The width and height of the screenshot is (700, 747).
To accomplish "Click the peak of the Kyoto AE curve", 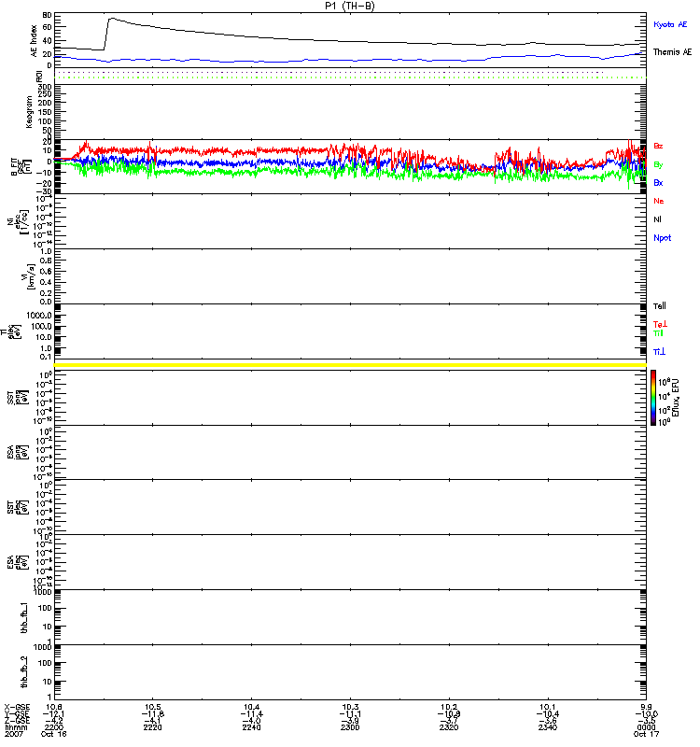I will click(x=111, y=19).
